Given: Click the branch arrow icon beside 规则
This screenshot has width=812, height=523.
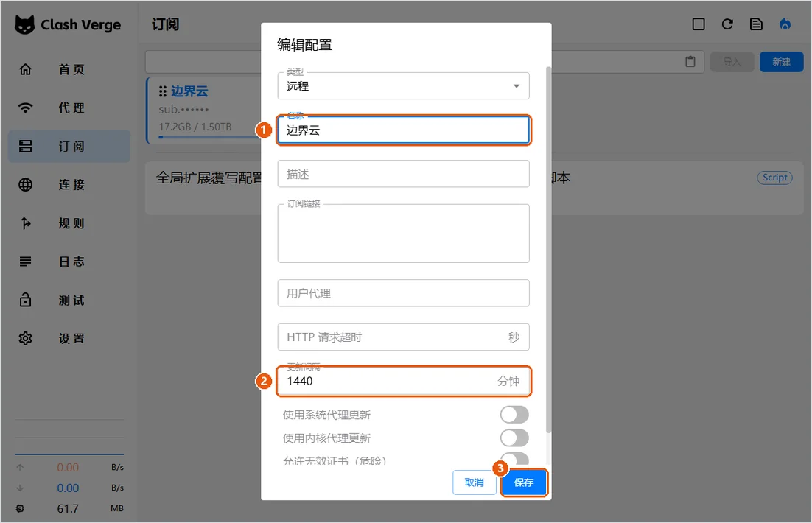Looking at the screenshot, I should (x=25, y=223).
